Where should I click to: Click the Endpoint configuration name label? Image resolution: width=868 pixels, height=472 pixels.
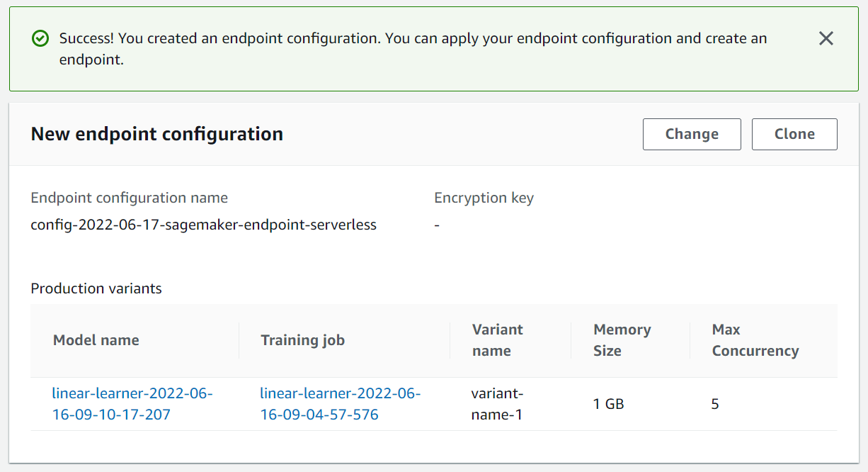pyautogui.click(x=130, y=198)
